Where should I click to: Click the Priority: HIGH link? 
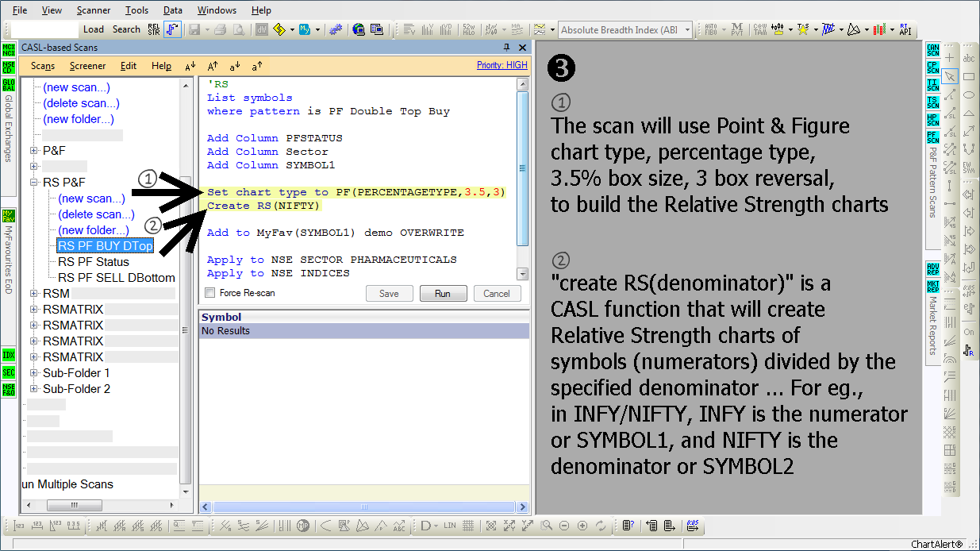tap(502, 65)
